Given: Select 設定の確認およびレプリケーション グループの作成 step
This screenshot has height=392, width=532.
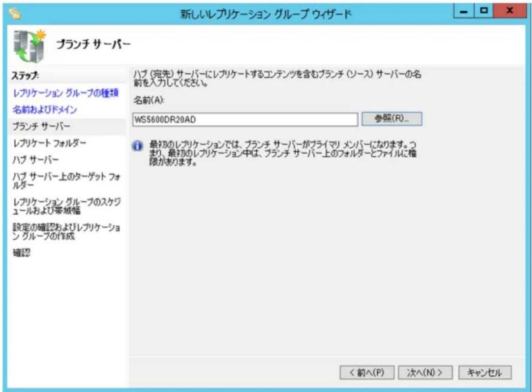Looking at the screenshot, I should point(66,231).
